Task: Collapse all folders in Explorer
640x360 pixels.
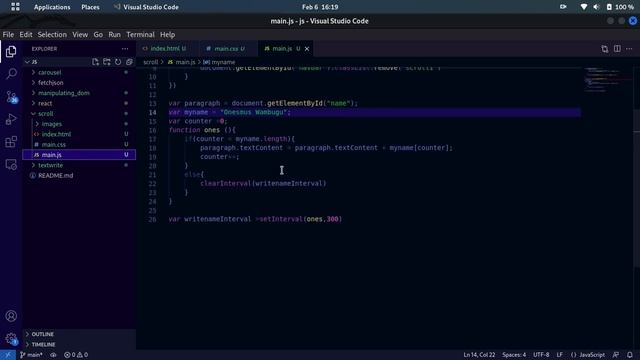Action: 129,62
